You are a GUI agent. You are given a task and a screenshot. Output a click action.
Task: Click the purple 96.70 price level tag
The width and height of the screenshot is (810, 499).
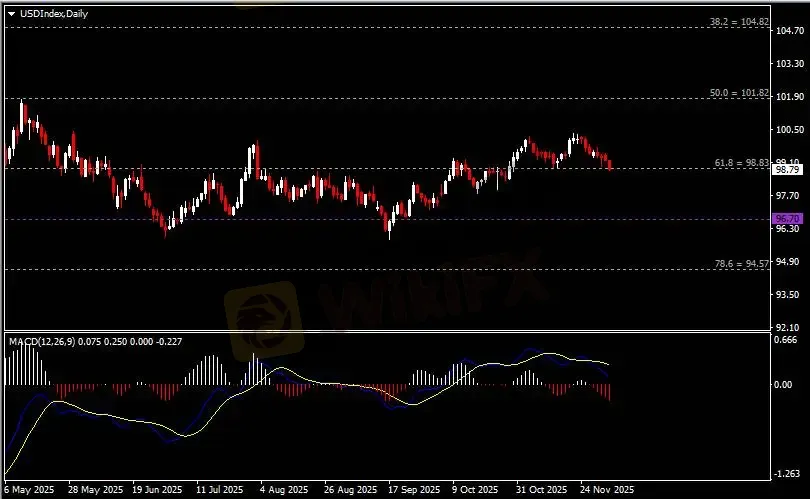(x=787, y=219)
